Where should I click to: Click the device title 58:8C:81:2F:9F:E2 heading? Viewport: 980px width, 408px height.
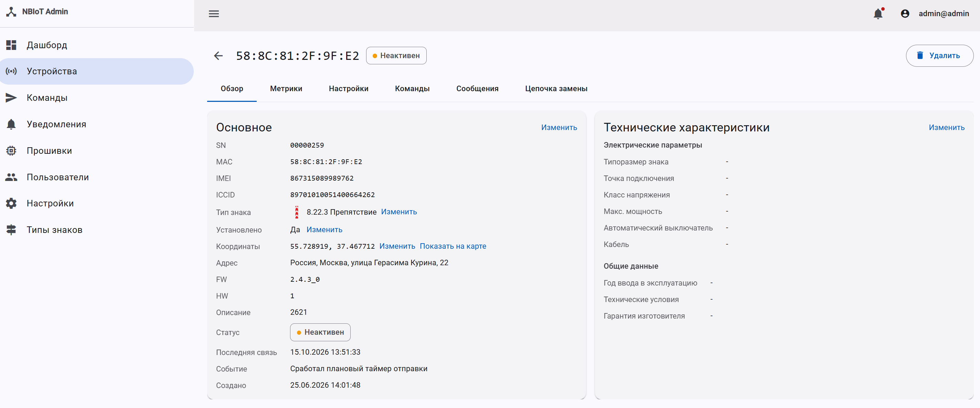[298, 56]
